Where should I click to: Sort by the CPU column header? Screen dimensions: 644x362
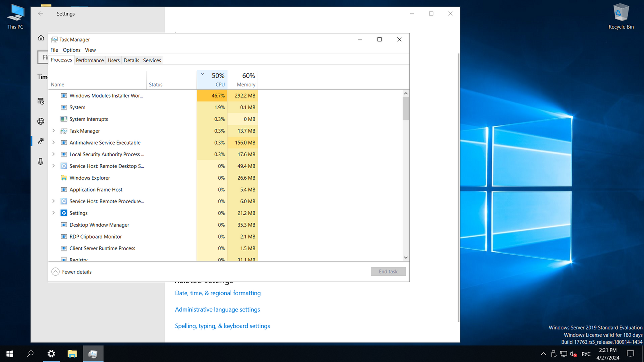coord(212,79)
